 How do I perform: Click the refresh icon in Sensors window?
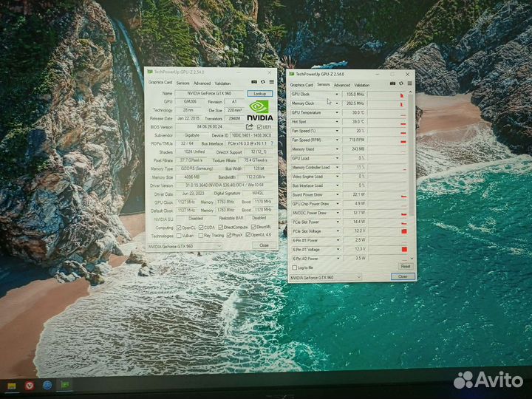(401, 83)
